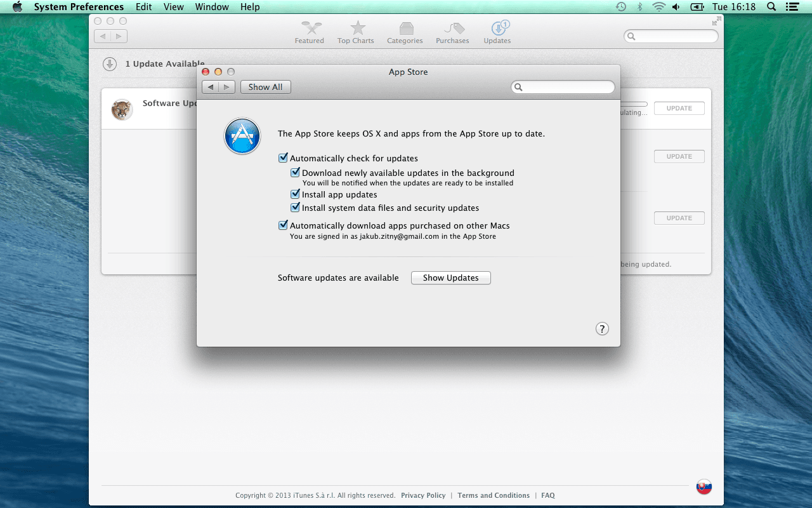Click the '1 Update Available' heading

coord(165,64)
